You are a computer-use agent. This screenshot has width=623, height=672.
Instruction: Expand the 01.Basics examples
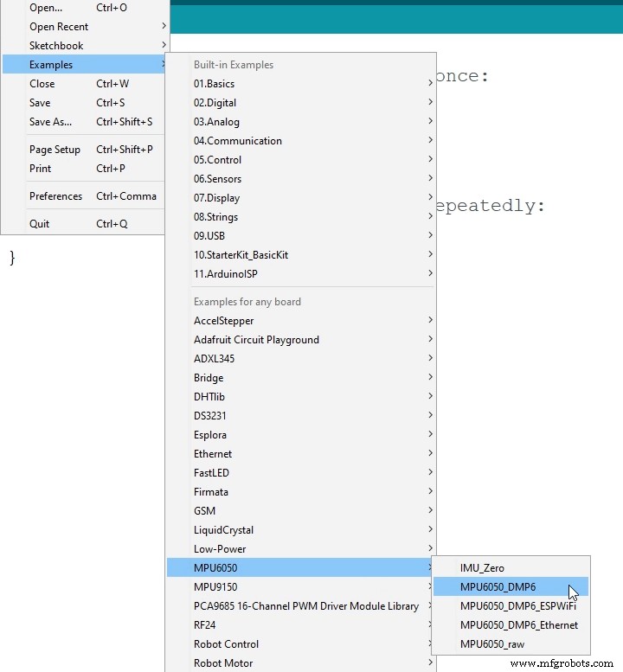(x=301, y=84)
